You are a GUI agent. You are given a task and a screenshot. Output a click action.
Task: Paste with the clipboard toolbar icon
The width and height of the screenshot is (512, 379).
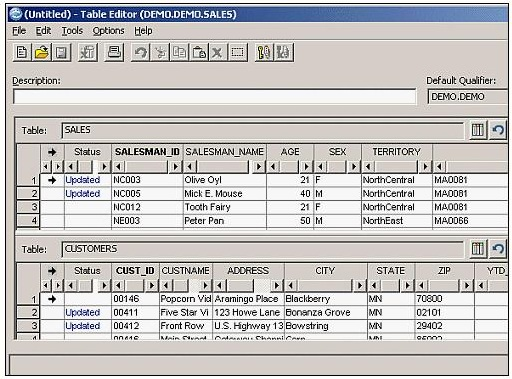click(199, 52)
